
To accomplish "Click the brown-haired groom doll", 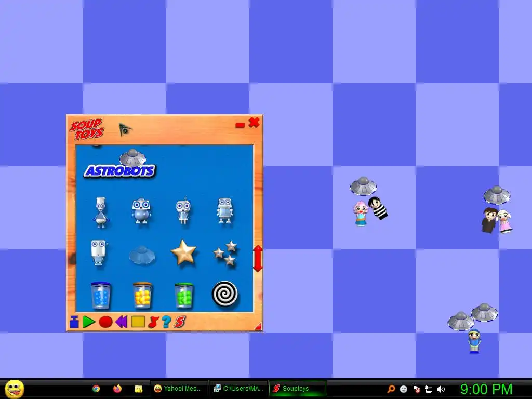I will pos(489,220).
